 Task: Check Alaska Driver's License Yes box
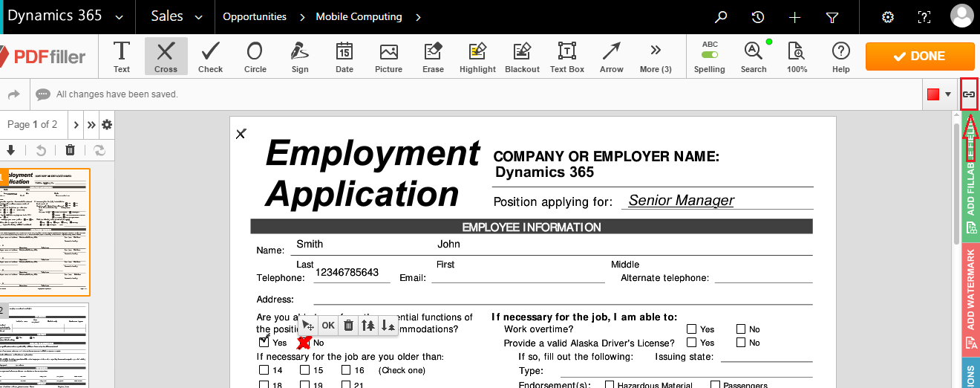click(692, 343)
